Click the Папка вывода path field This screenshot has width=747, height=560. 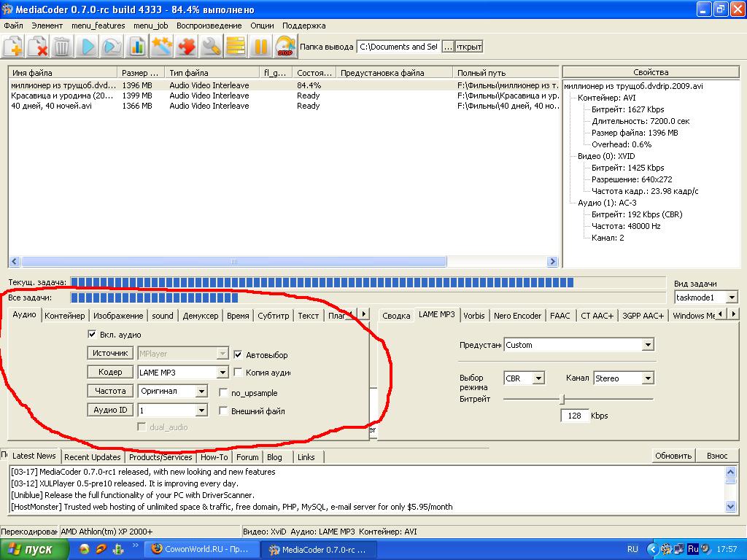(398, 47)
